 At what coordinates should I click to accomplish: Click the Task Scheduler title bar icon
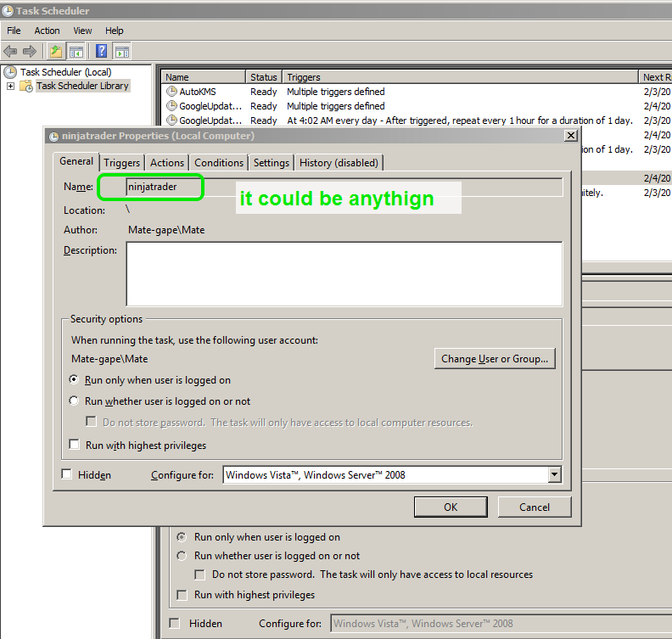tap(8, 11)
